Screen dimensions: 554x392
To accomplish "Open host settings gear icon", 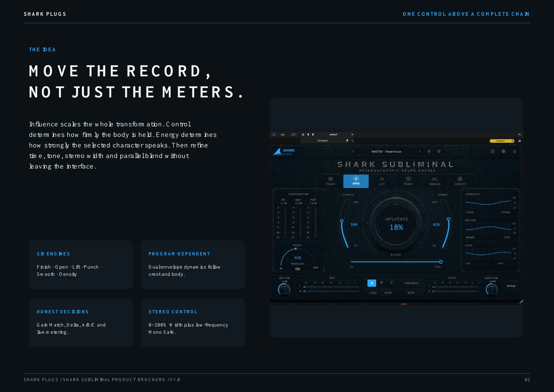I will tap(519, 141).
